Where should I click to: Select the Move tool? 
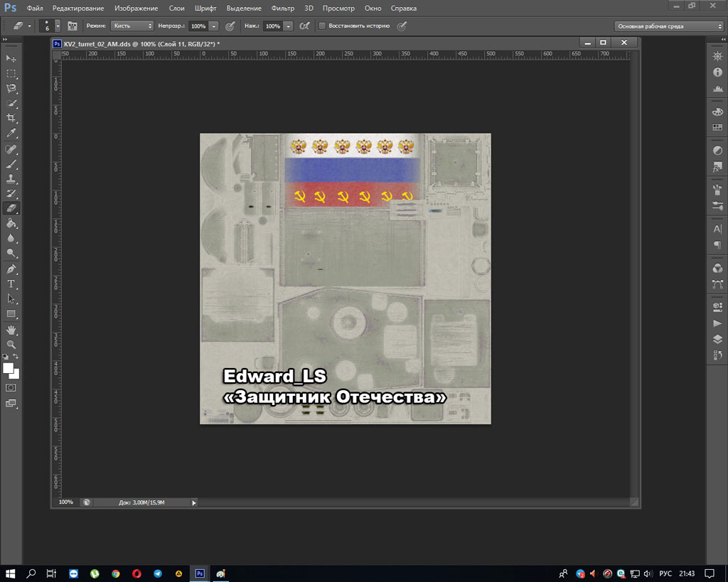coord(11,58)
